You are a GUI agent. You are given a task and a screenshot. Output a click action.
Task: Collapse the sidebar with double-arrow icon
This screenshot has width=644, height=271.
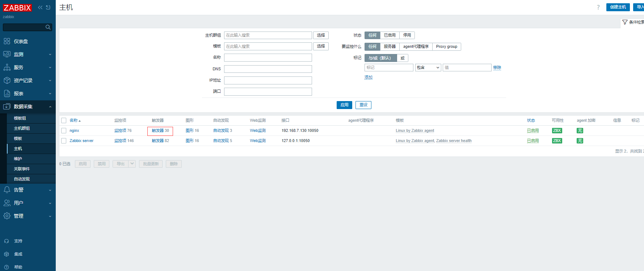tap(40, 7)
